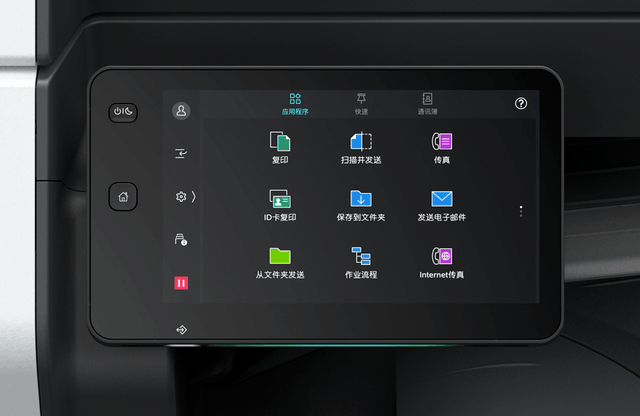
Task: Open the 传真 fax app
Action: pyautogui.click(x=442, y=147)
